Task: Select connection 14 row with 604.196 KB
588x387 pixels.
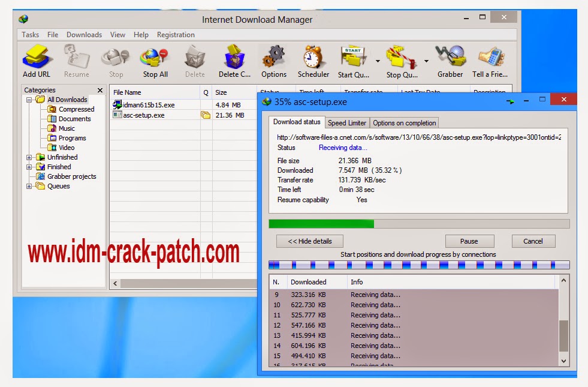Action: pos(414,346)
